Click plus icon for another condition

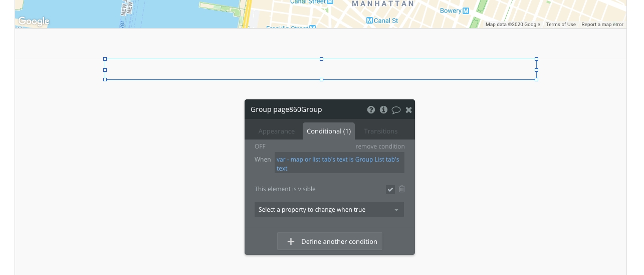coord(291,241)
